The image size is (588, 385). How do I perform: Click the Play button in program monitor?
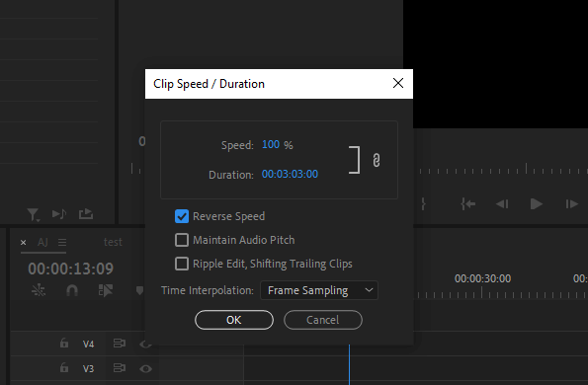pyautogui.click(x=537, y=204)
